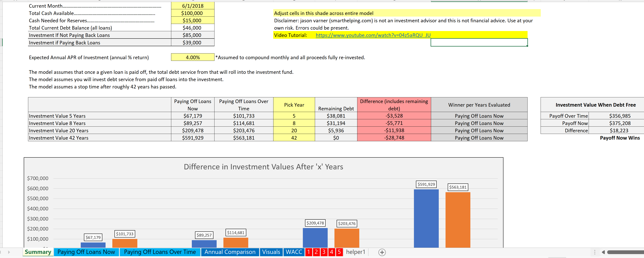Select $114,681 cell in Over Time column
This screenshot has width=644, height=258.
[244, 123]
